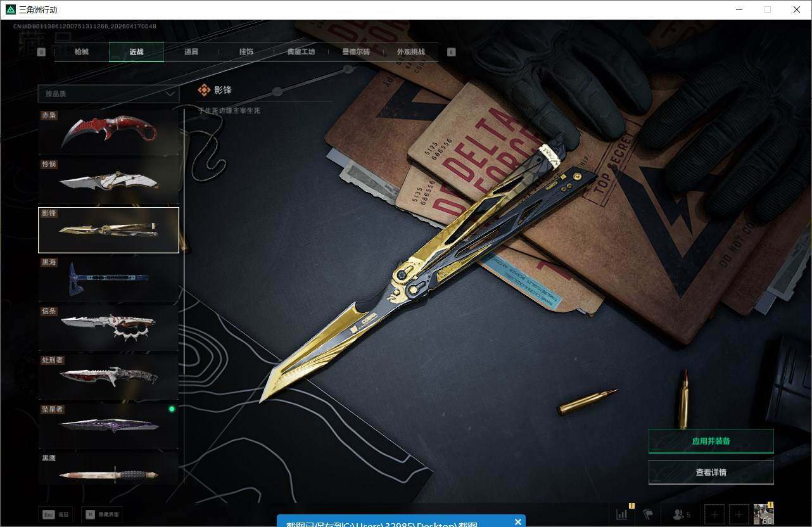This screenshot has height=527, width=812.
Task: Click the 查看详情 button
Action: pyautogui.click(x=711, y=472)
